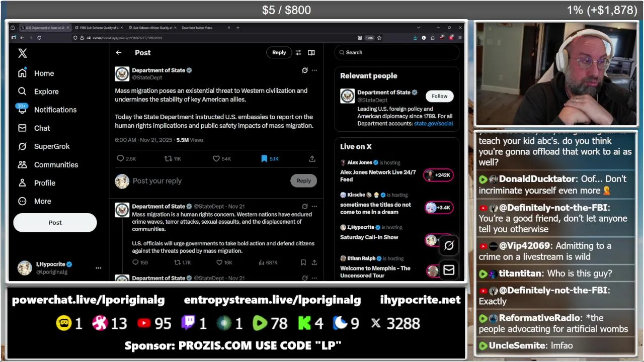Screen dimensions: 644x362
Task: Open the floating Grok button
Action: point(449,245)
